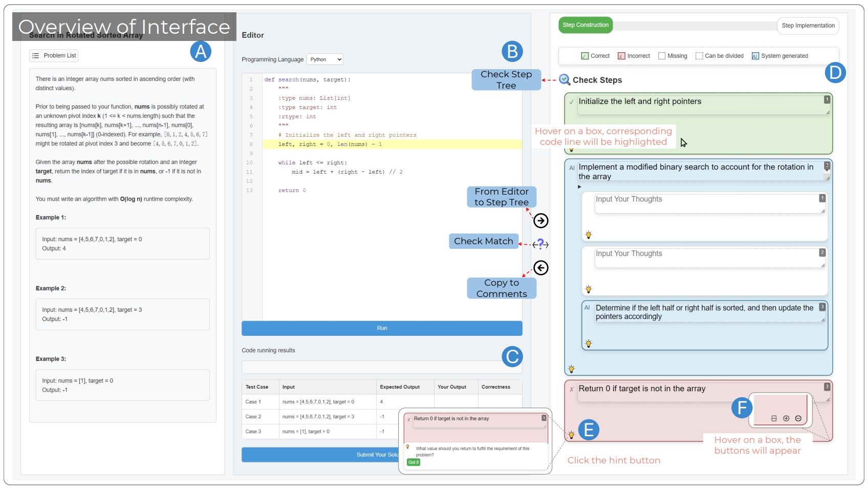Expand the triangle under 'Implement a modified binary search'

point(580,187)
